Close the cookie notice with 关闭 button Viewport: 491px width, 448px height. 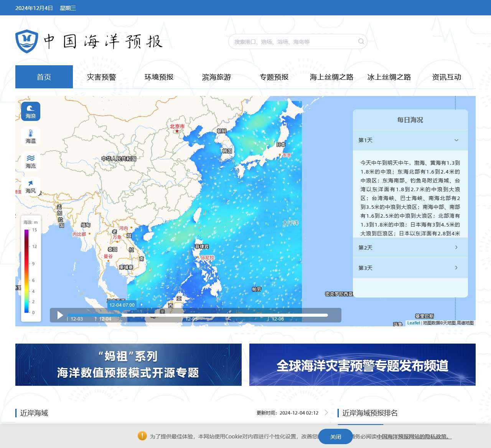coord(335,436)
